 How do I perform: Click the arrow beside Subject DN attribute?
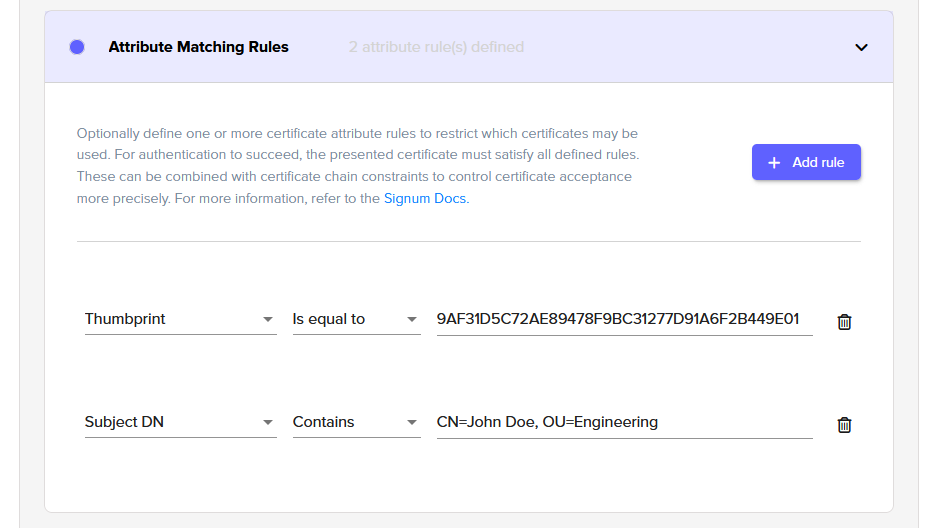tap(268, 423)
